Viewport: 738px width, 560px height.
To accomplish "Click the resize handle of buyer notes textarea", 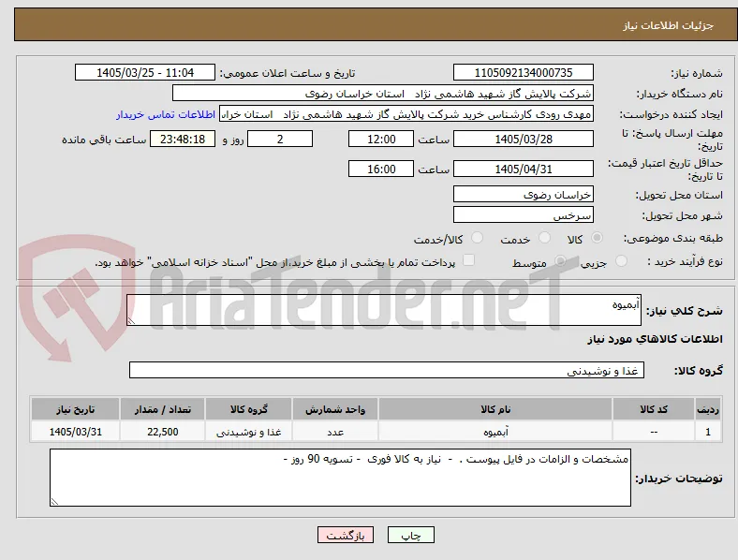I will 54,501.
